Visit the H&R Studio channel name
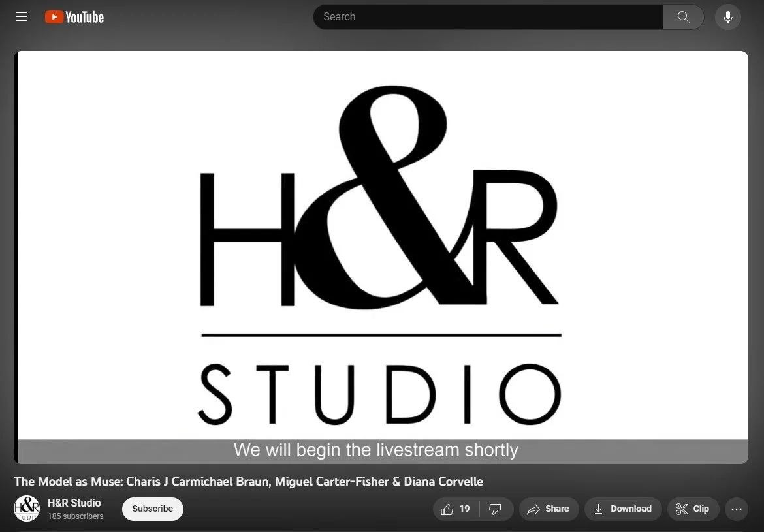 74,502
